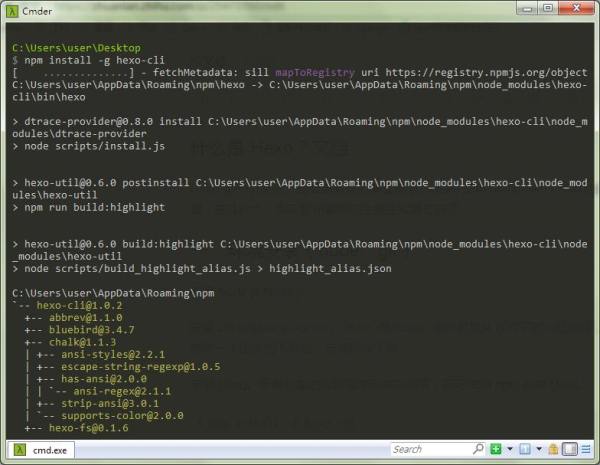The width and height of the screenshot is (600, 465).
Task: Click 'hexo-cli@1.0.2' tree entry
Action: point(79,305)
